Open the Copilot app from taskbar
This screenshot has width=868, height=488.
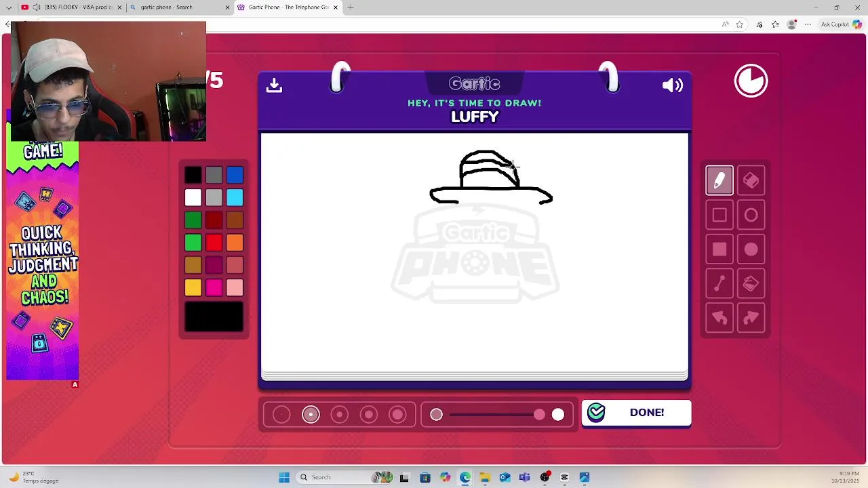[x=445, y=477]
